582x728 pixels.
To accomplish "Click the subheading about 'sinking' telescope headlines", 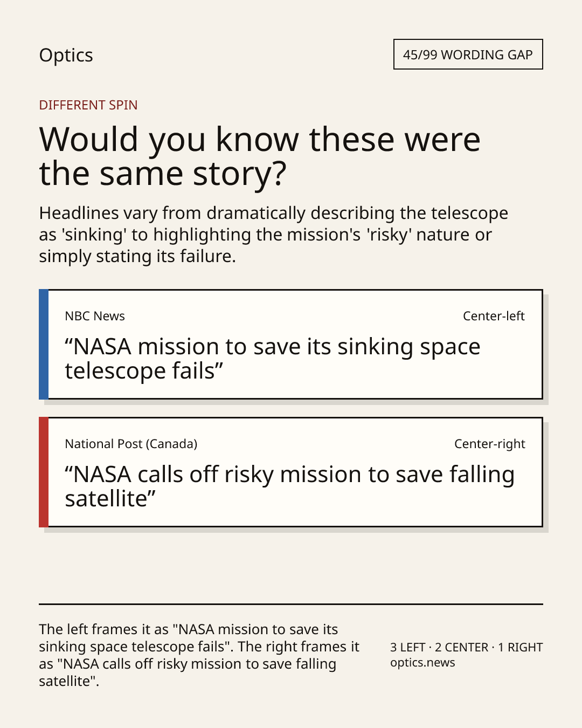I will [273, 235].
